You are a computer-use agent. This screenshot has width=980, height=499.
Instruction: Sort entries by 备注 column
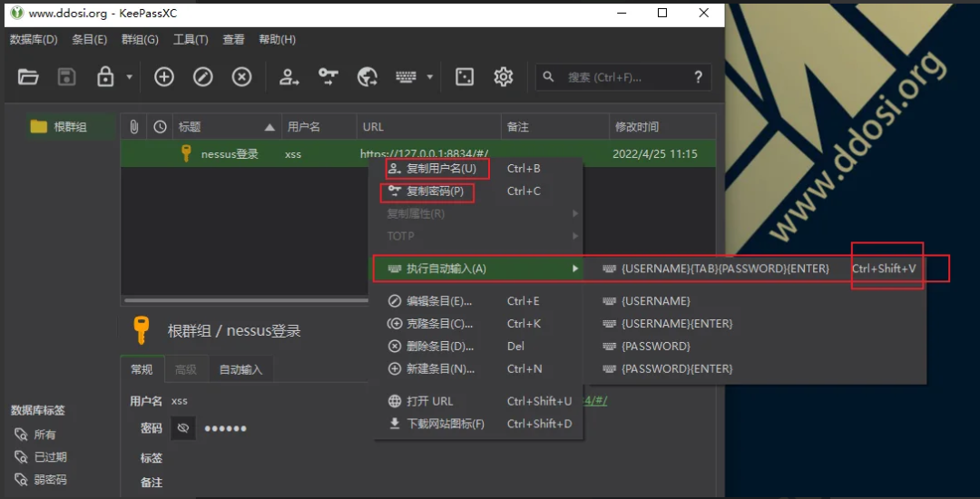[x=555, y=127]
